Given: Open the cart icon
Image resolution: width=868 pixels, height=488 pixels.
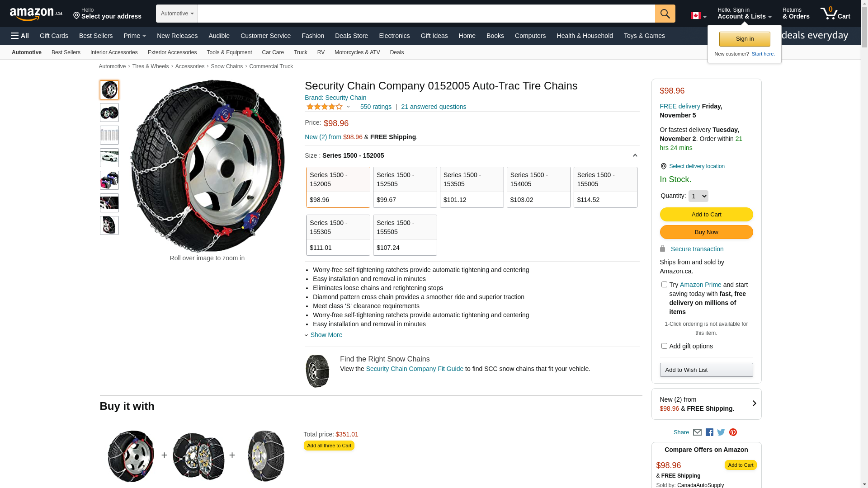Looking at the screenshot, I should coord(835,14).
